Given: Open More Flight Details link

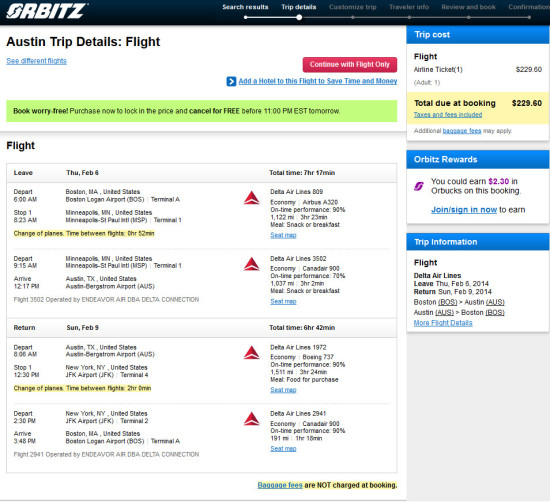Looking at the screenshot, I should [443, 323].
